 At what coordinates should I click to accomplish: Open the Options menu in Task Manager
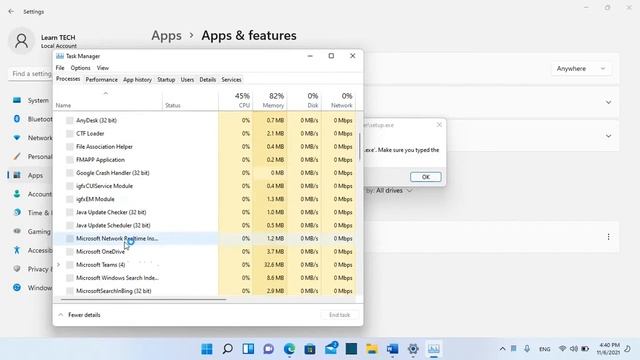80,68
